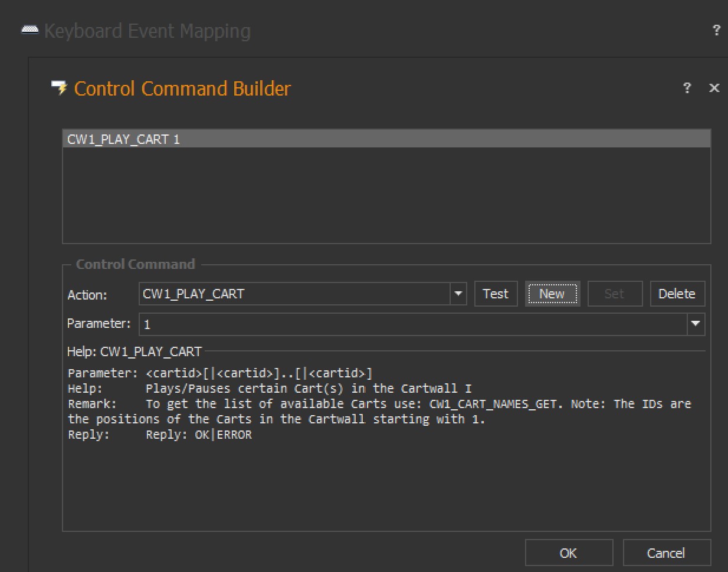Create a New control command
Screen dimensions: 728x572
tap(552, 294)
